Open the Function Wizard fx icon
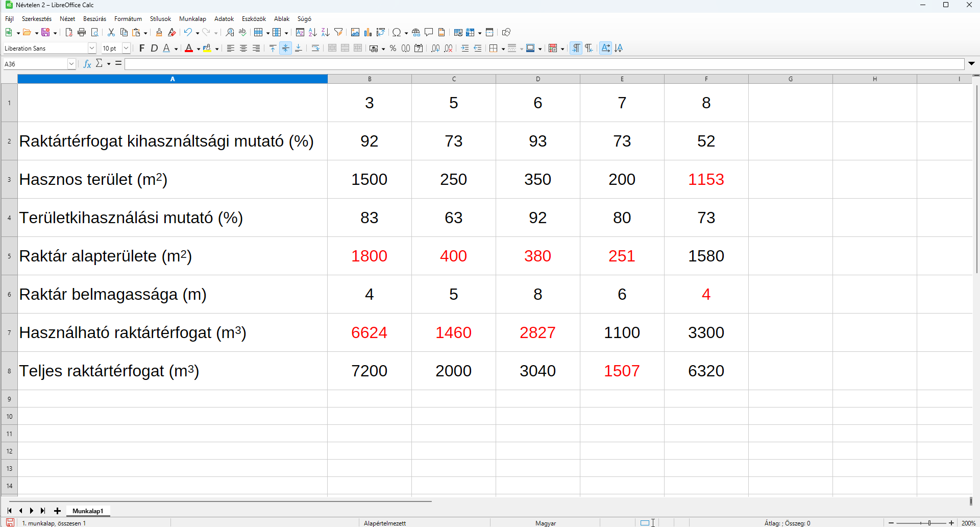980x527 pixels. coord(87,64)
